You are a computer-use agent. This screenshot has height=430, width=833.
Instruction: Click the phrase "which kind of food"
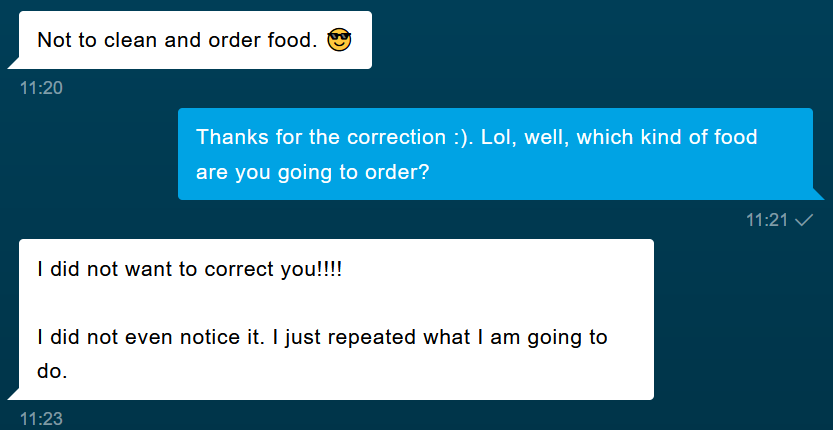(x=667, y=137)
